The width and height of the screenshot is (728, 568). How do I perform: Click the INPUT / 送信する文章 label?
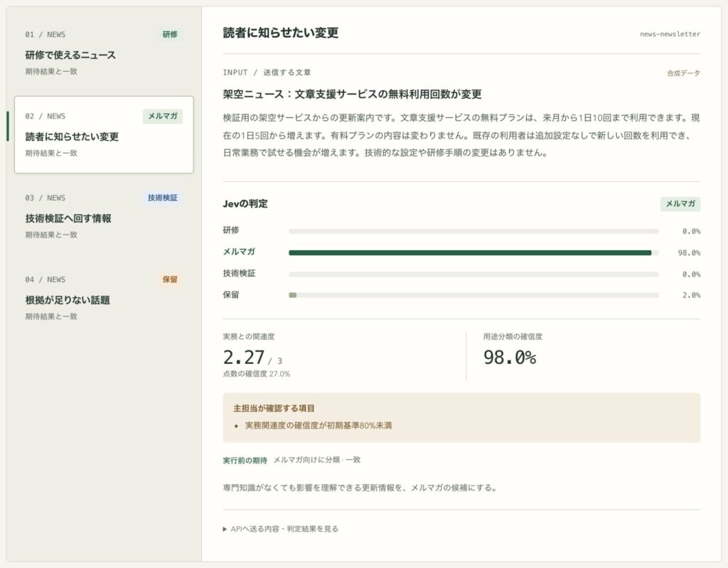pyautogui.click(x=267, y=72)
